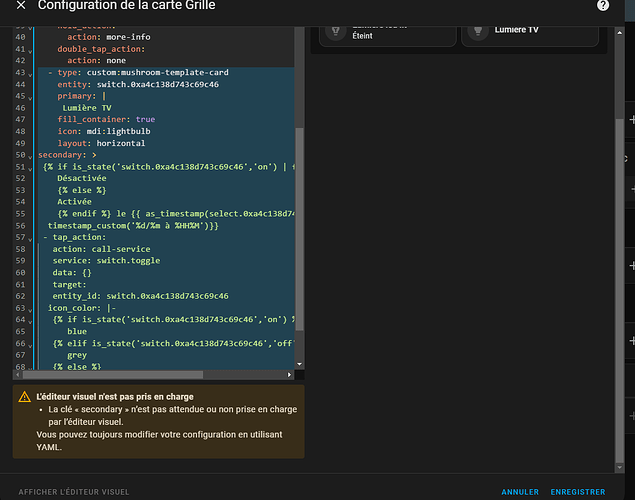Collapse the fold arrow at line 64
The width and height of the screenshot is (635, 500).
click(30, 322)
